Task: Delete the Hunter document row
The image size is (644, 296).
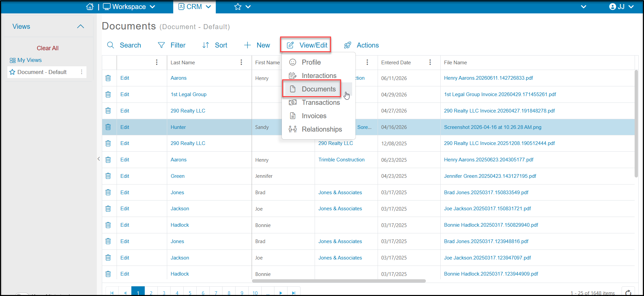Action: click(x=108, y=127)
